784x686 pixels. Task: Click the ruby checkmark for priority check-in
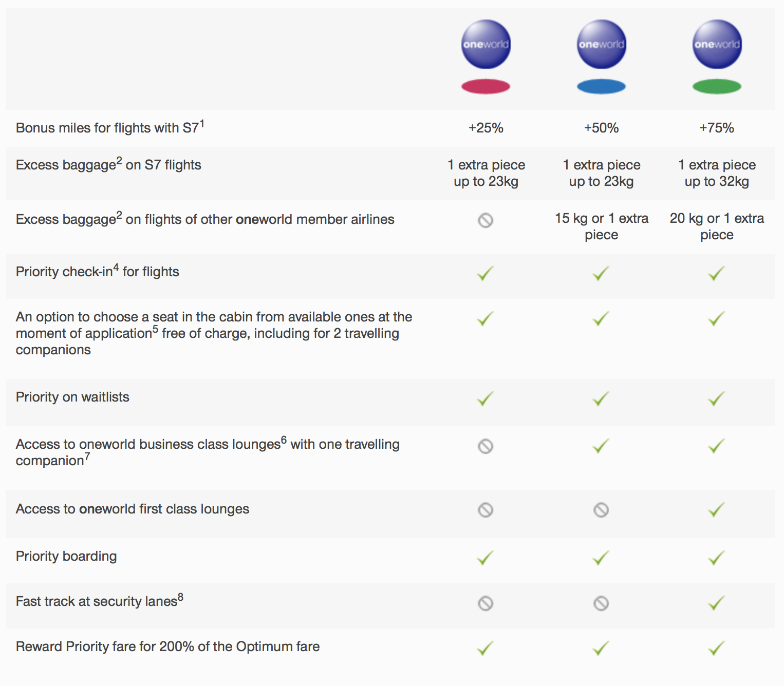[x=485, y=273]
